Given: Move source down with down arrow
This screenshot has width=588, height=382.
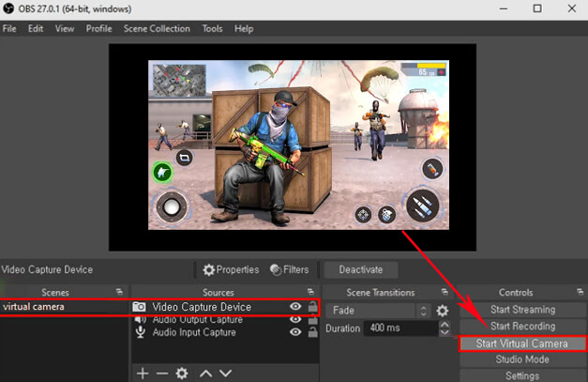Looking at the screenshot, I should pos(225,374).
